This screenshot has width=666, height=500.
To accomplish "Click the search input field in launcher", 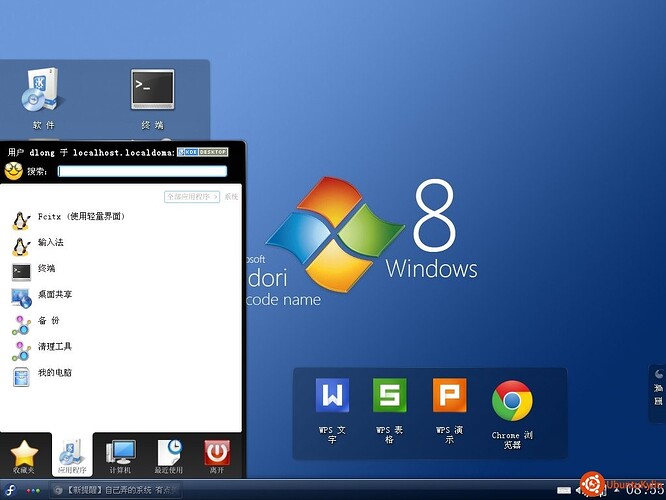I will coord(142,171).
